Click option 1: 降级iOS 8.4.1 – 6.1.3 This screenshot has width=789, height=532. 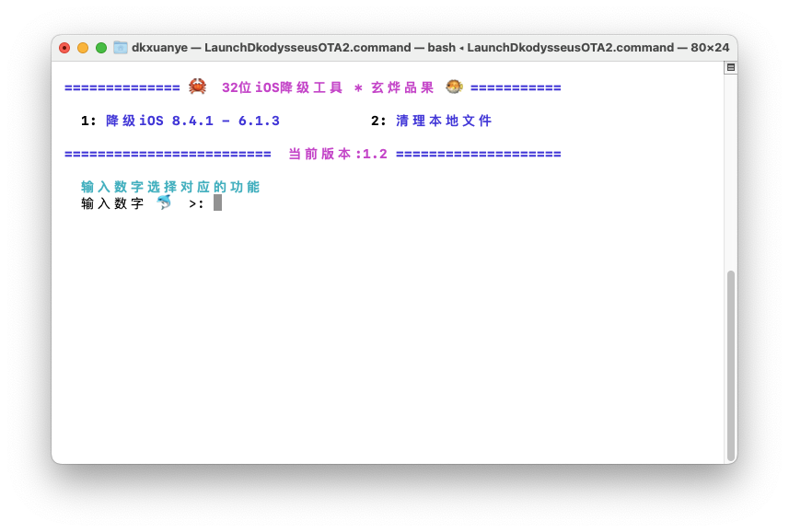click(x=192, y=121)
